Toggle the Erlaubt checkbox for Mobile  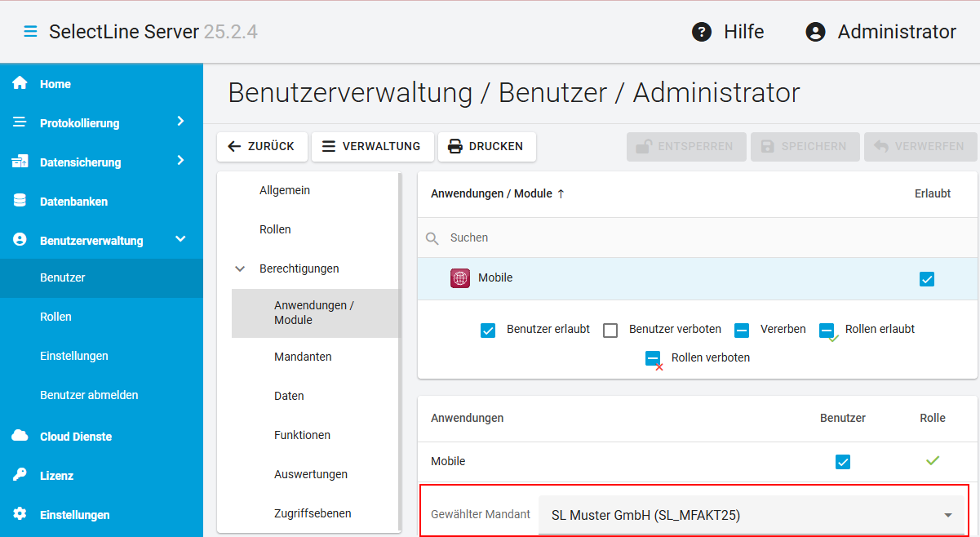pyautogui.click(x=927, y=279)
